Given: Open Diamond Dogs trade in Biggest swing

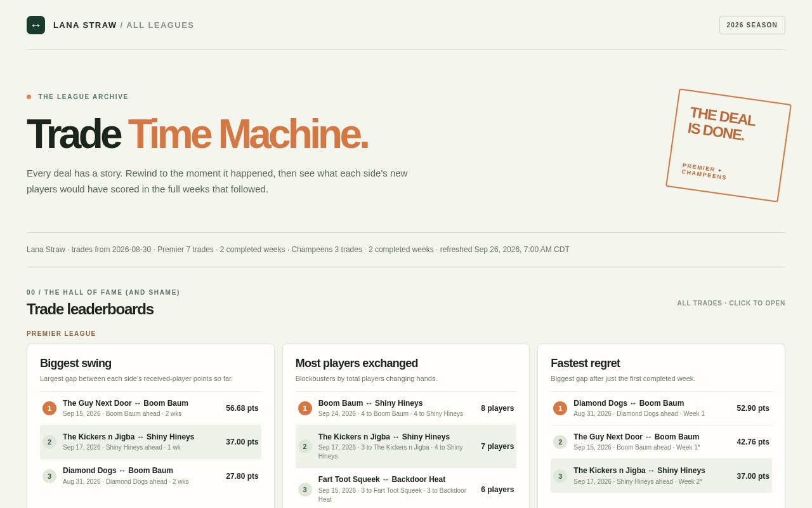Looking at the screenshot, I should pyautogui.click(x=150, y=476).
